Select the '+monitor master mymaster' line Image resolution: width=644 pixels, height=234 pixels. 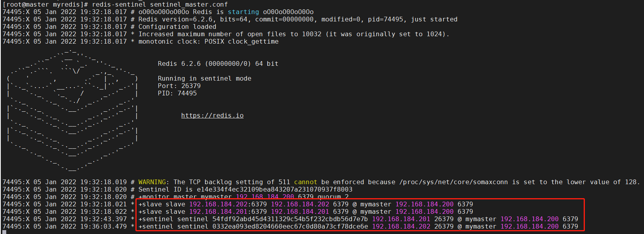175,197
